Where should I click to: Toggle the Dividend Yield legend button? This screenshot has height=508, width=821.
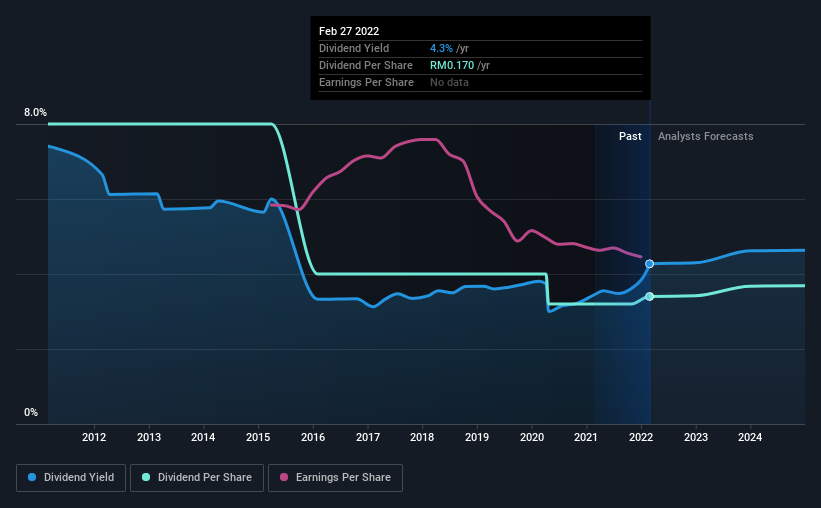[x=71, y=478]
